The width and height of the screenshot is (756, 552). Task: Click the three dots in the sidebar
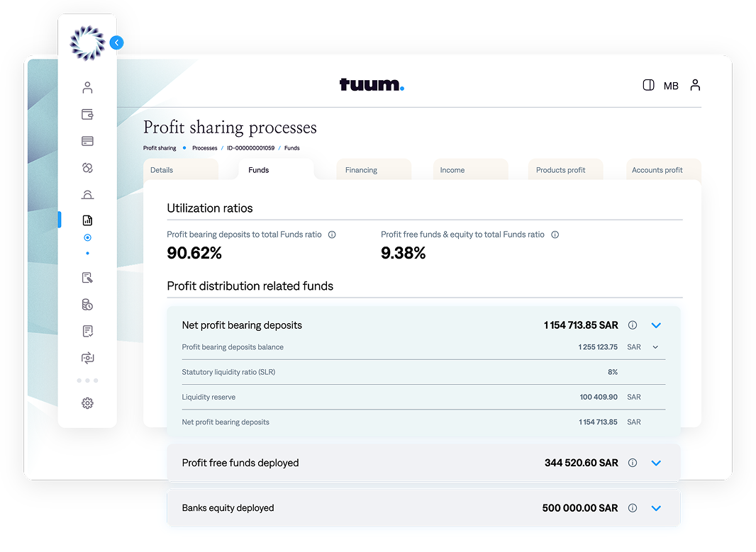[87, 381]
